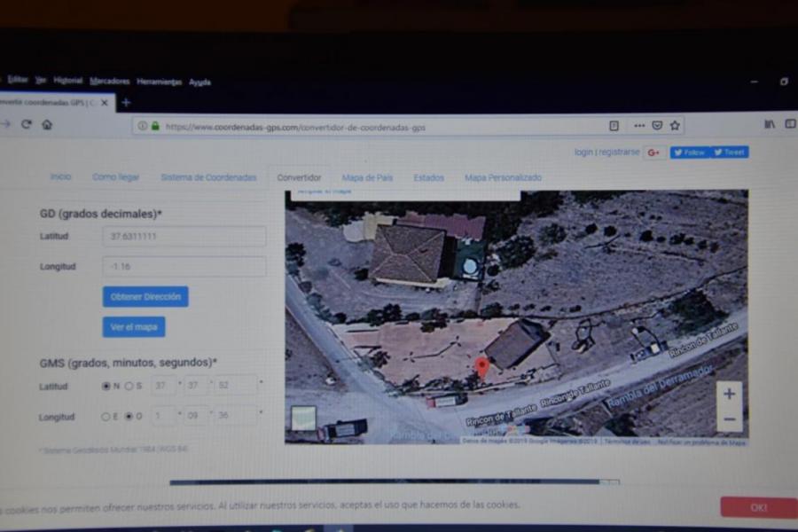Click the decimal Latitud input field
The image size is (798, 532).
tap(184, 237)
